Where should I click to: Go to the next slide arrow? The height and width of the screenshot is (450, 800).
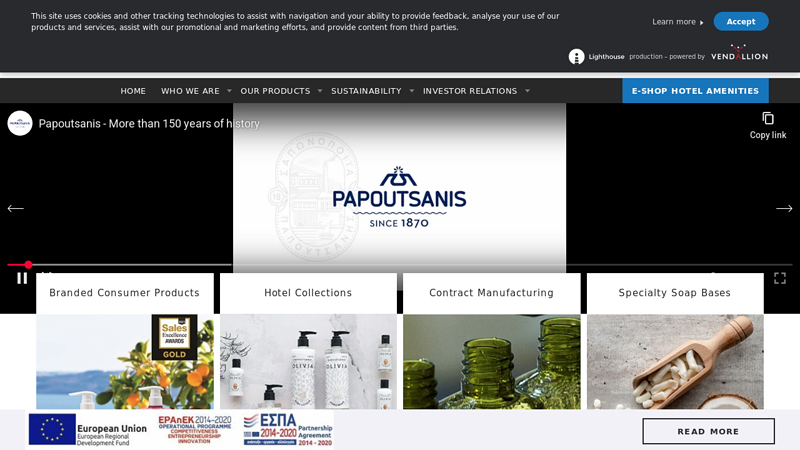[784, 208]
